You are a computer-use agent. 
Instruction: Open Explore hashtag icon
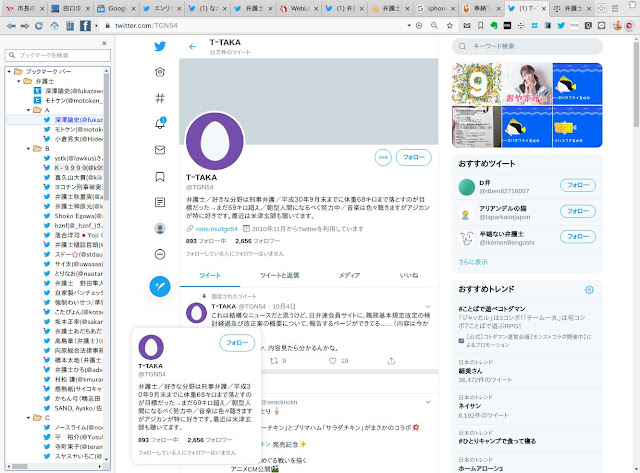tap(160, 98)
